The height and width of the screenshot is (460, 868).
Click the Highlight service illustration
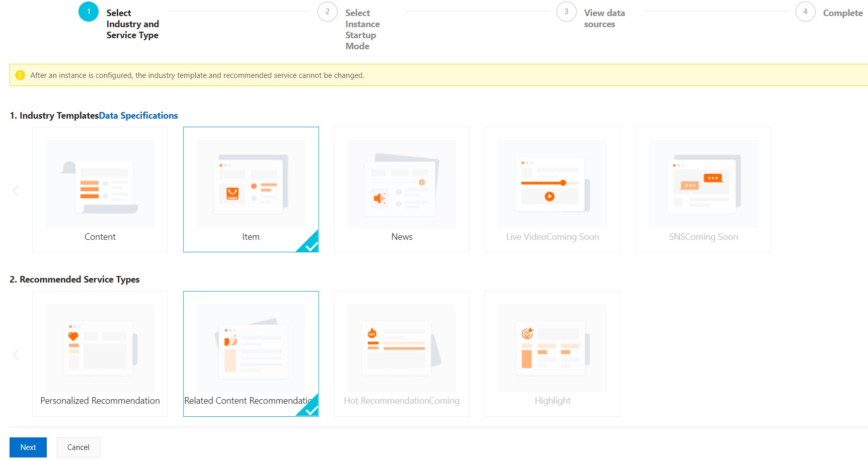(x=553, y=348)
